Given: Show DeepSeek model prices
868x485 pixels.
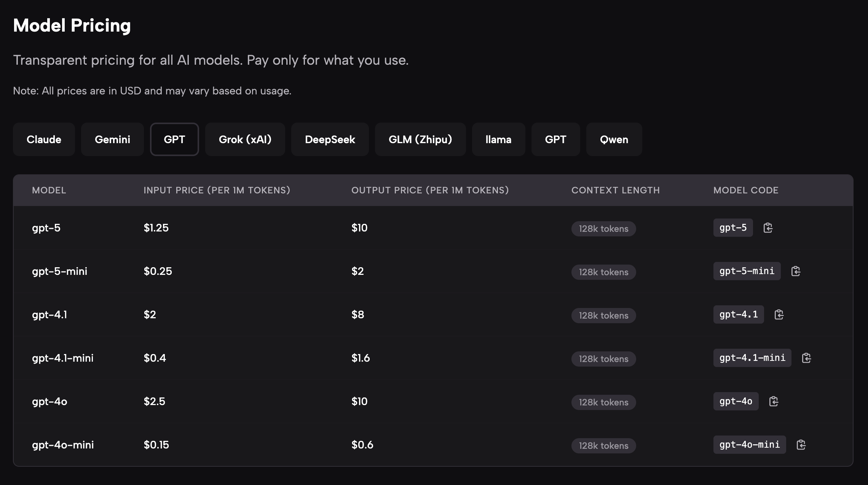Looking at the screenshot, I should click(x=330, y=139).
